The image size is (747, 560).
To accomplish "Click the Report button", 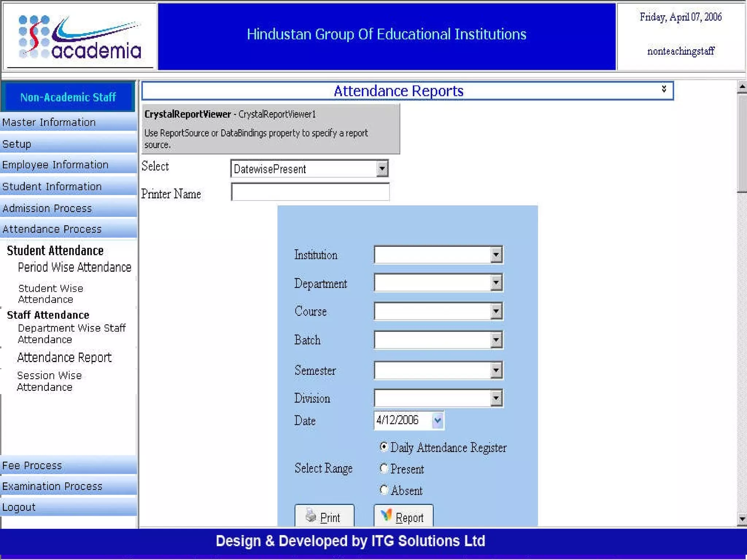I will (403, 517).
